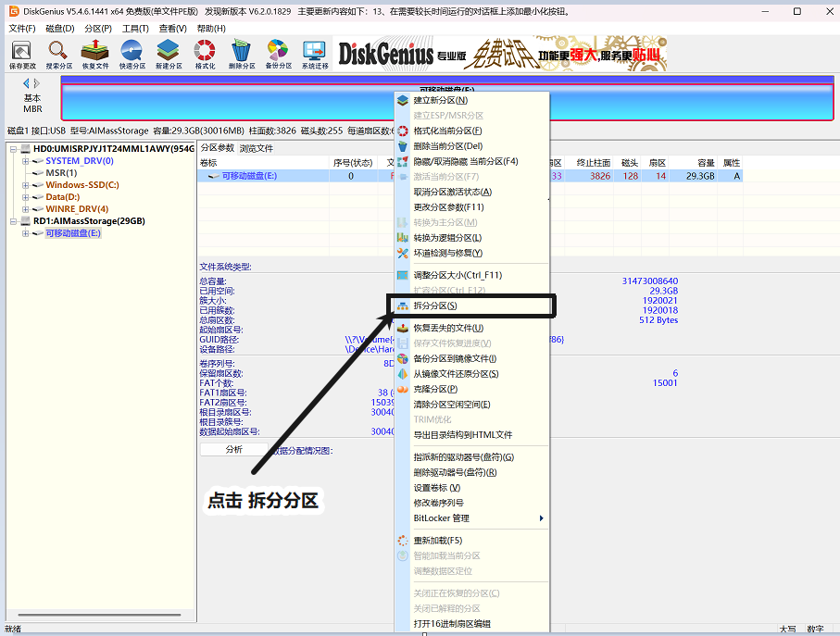Choose 清除分区空闲空间(E) menu entry
The image size is (840, 636).
(472, 405)
